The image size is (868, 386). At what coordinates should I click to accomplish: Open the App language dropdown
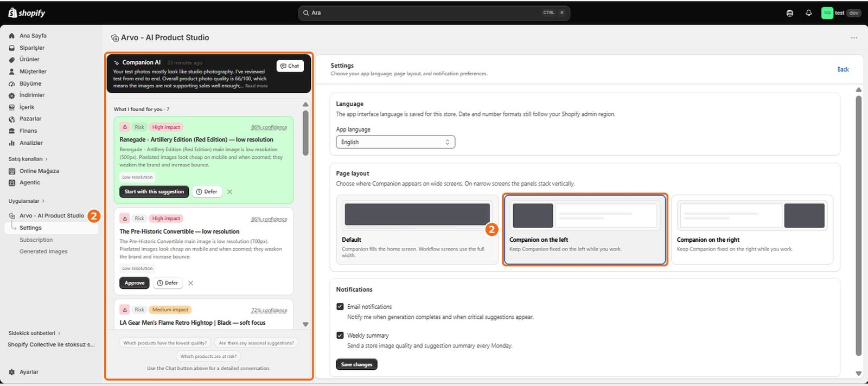pyautogui.click(x=395, y=142)
